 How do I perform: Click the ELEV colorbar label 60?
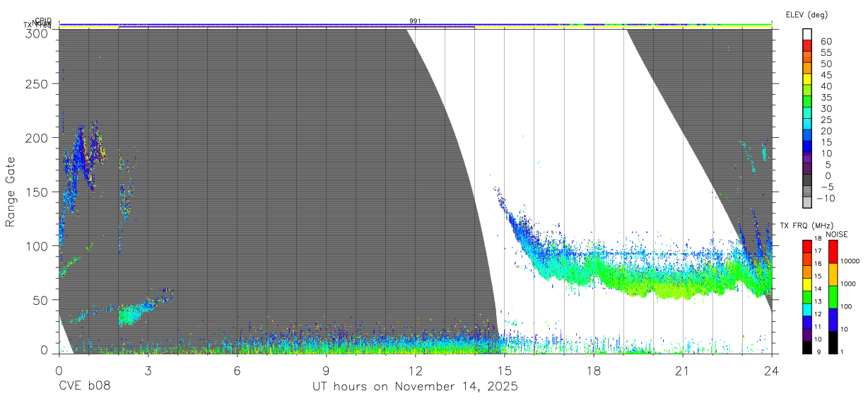click(826, 41)
